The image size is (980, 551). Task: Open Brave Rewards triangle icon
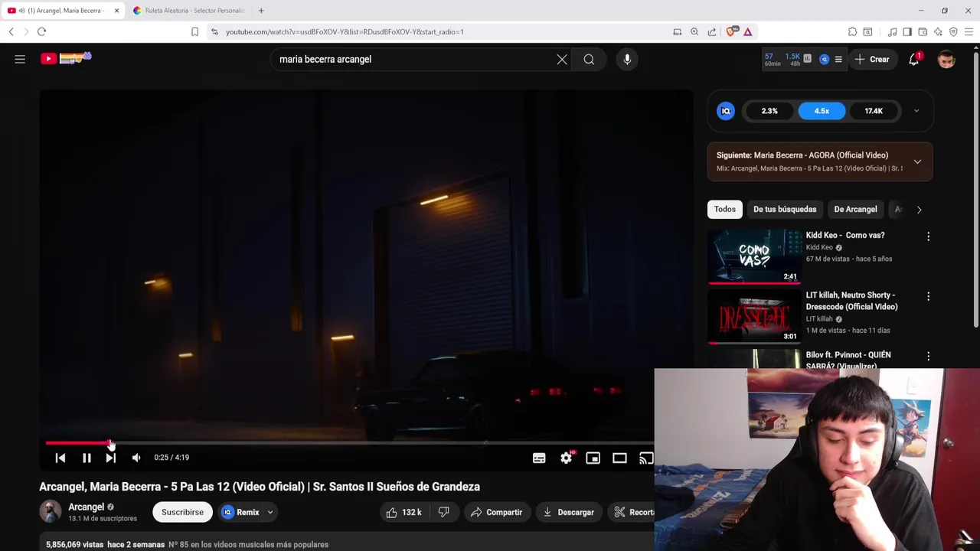(747, 31)
